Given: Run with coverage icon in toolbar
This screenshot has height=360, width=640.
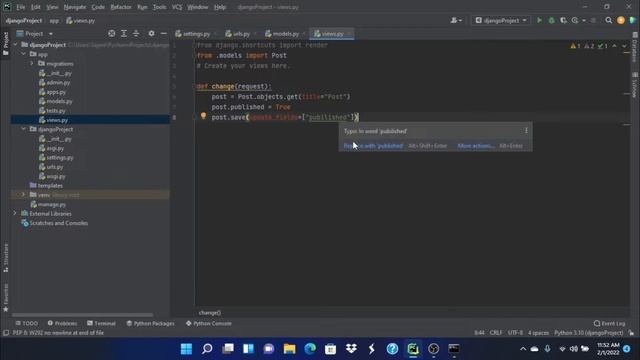Looking at the screenshot, I should (x=563, y=20).
